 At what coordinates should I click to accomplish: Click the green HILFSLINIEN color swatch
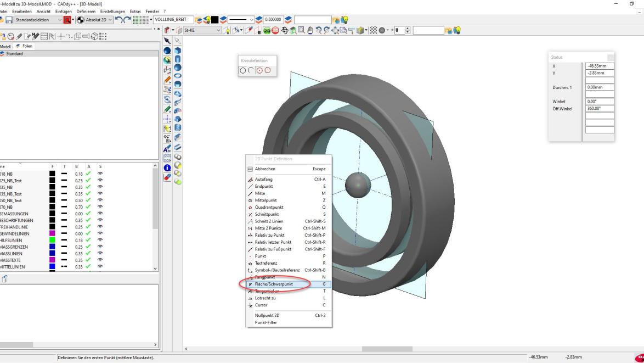[52, 240]
